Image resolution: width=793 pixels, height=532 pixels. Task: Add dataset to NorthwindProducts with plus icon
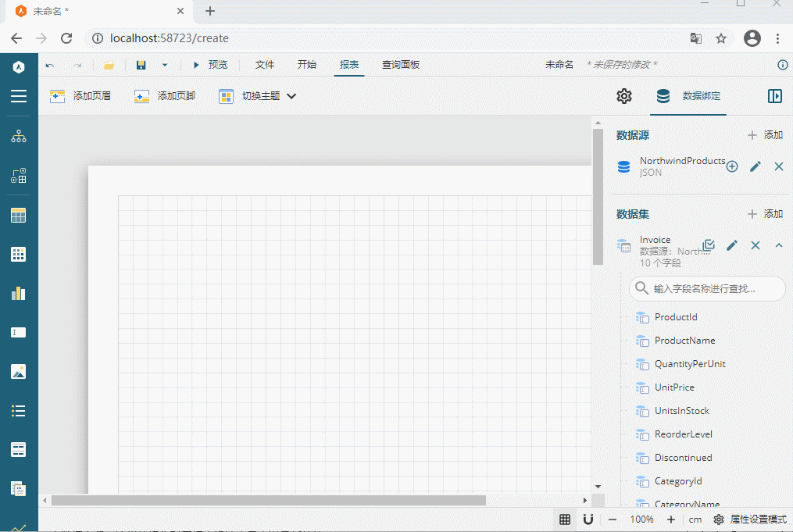point(732,166)
